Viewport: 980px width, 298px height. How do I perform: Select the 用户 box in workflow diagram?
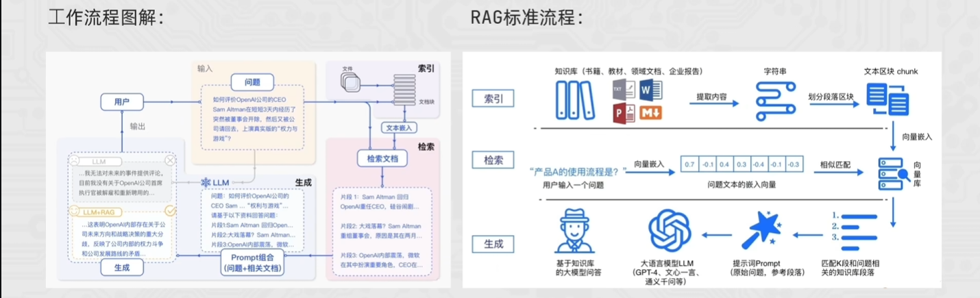click(x=122, y=103)
